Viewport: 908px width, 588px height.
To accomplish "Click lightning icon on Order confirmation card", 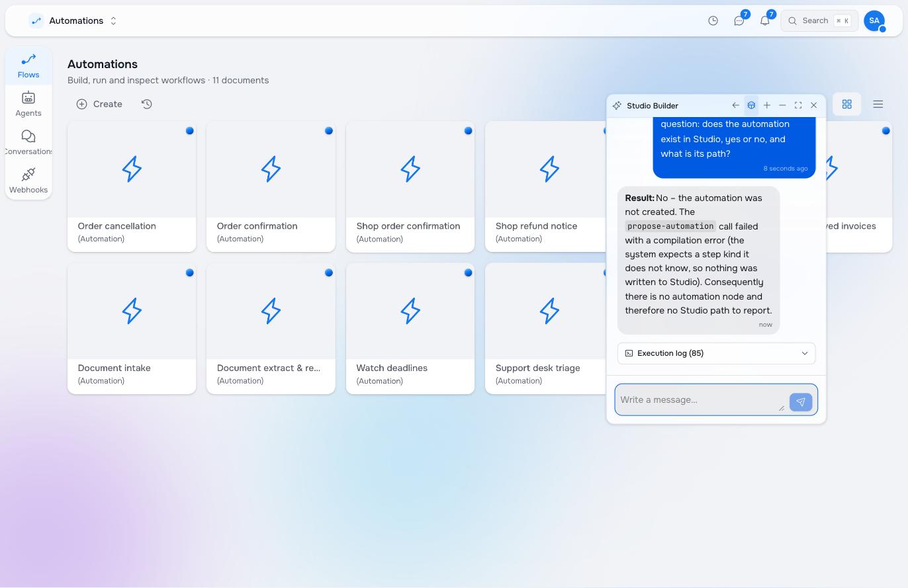I will point(271,169).
